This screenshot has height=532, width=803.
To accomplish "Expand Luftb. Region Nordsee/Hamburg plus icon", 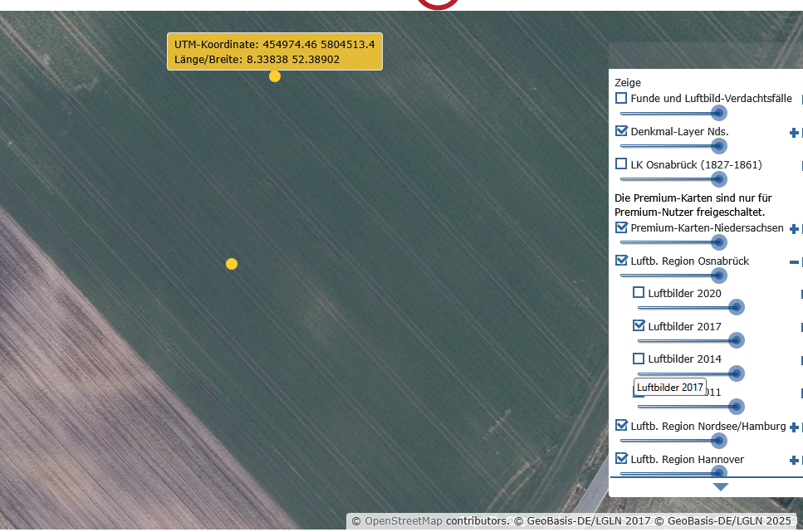I will [x=794, y=427].
